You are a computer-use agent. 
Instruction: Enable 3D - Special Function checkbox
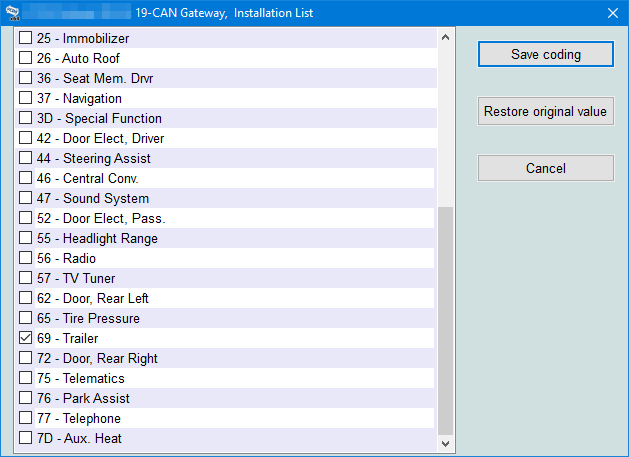tap(25, 118)
